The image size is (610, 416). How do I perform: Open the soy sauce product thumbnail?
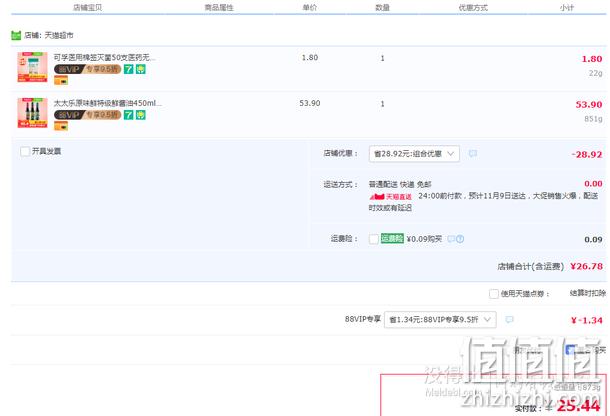32,112
